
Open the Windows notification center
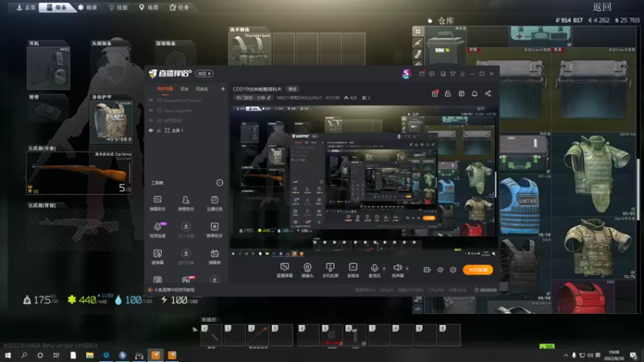(x=634, y=355)
